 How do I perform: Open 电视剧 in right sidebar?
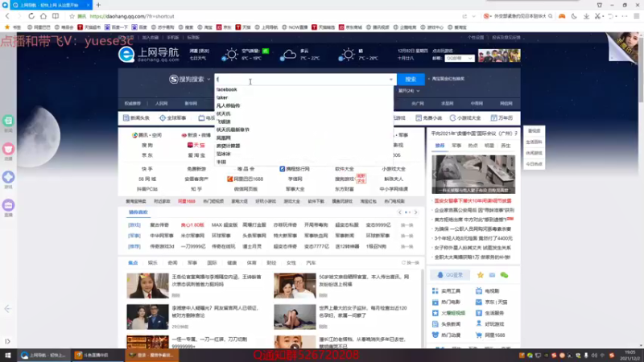point(488,291)
